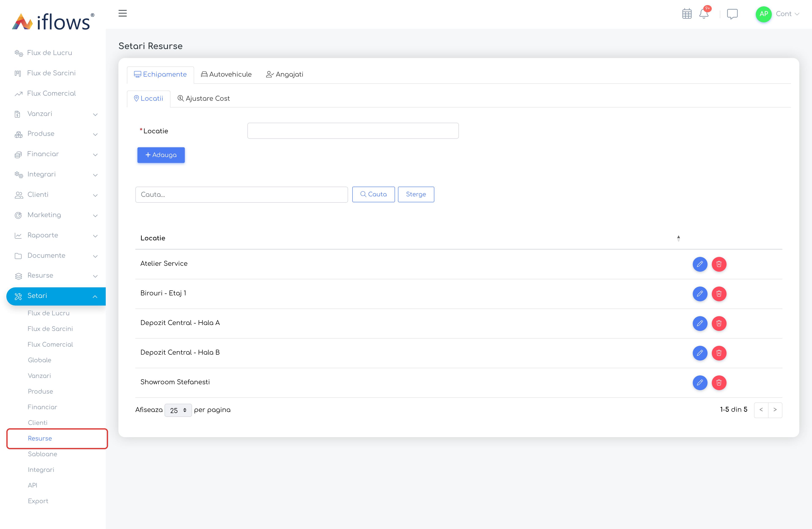Viewport: 812px width, 529px height.
Task: Open the calendar icon in top bar
Action: point(686,14)
